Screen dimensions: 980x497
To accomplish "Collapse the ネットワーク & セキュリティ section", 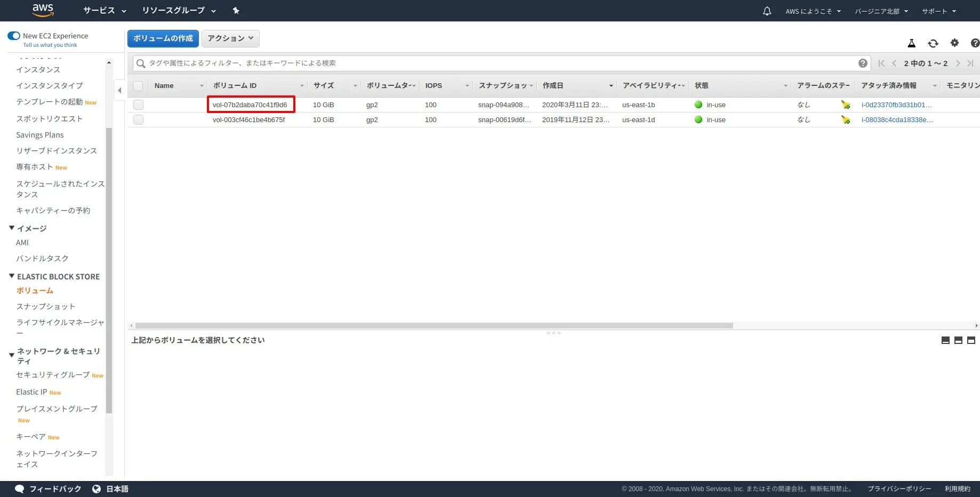I will [x=12, y=355].
